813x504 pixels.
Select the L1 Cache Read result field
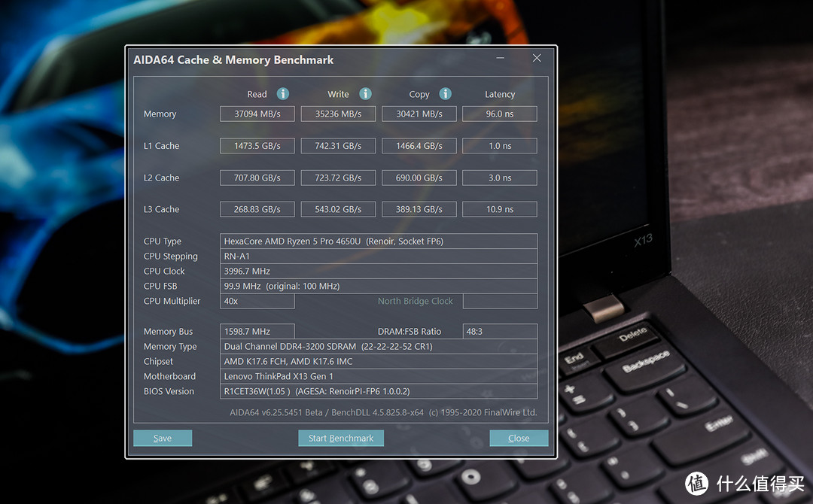[257, 145]
